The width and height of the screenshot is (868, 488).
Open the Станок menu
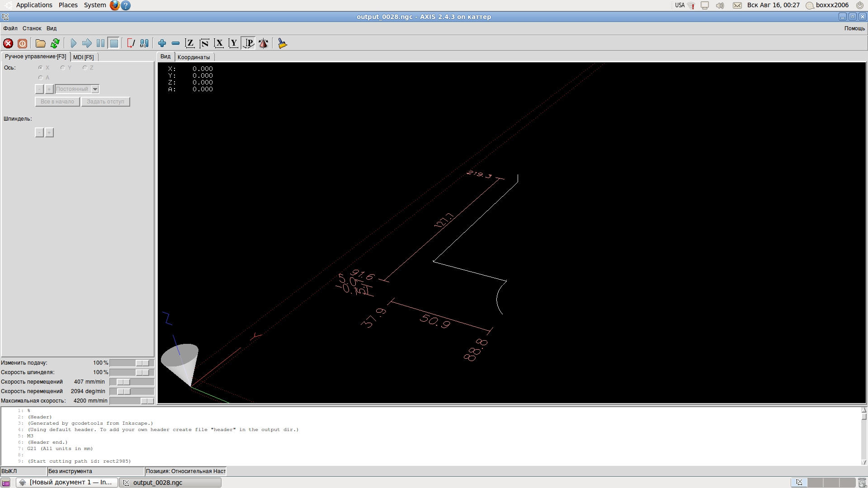point(32,28)
